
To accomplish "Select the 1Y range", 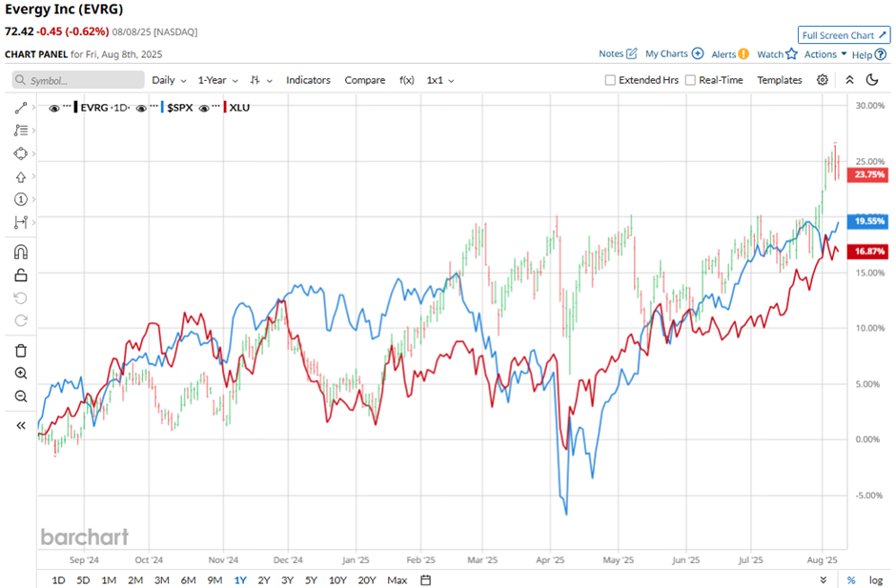I will tap(240, 580).
